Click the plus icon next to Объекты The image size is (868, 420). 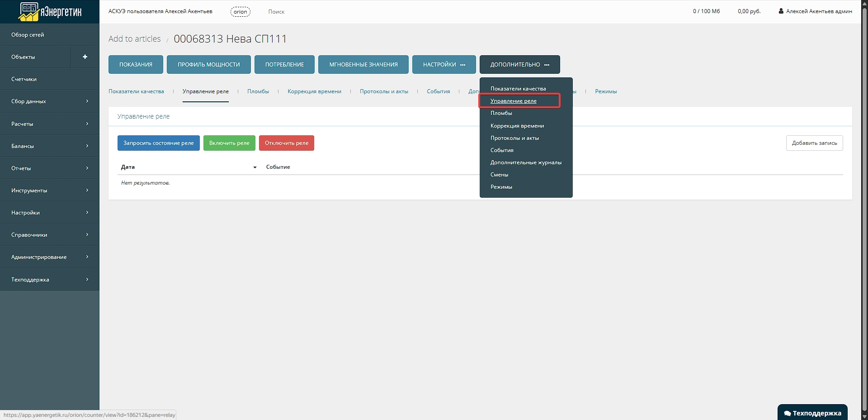85,57
